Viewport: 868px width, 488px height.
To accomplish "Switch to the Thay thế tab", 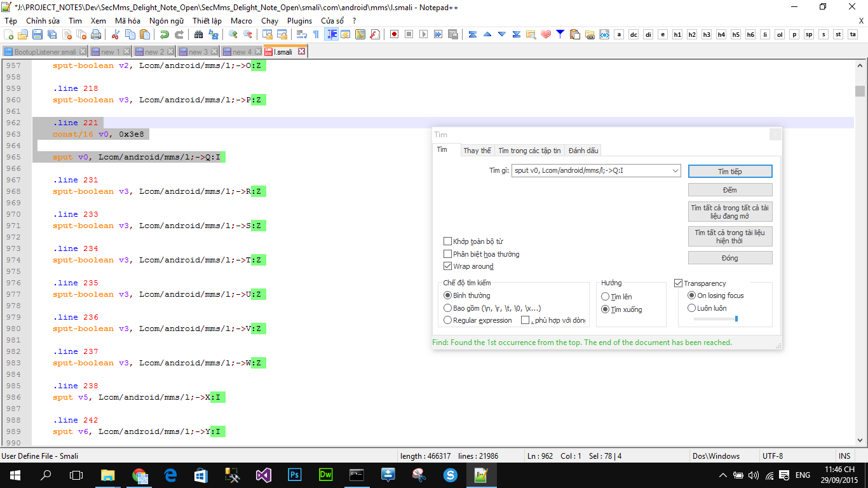I will point(478,151).
